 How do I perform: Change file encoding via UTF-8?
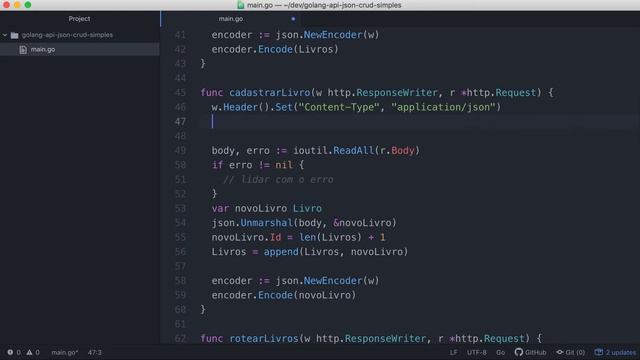pos(477,352)
